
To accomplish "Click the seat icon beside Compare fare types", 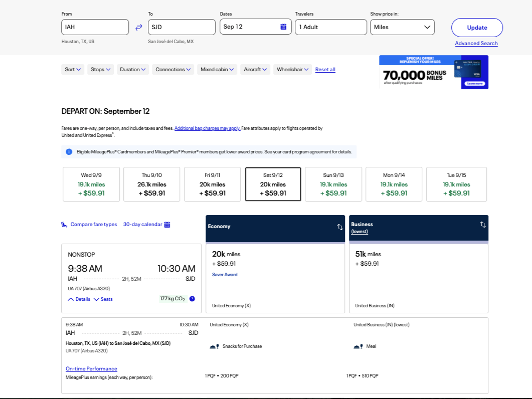I will [x=64, y=225].
